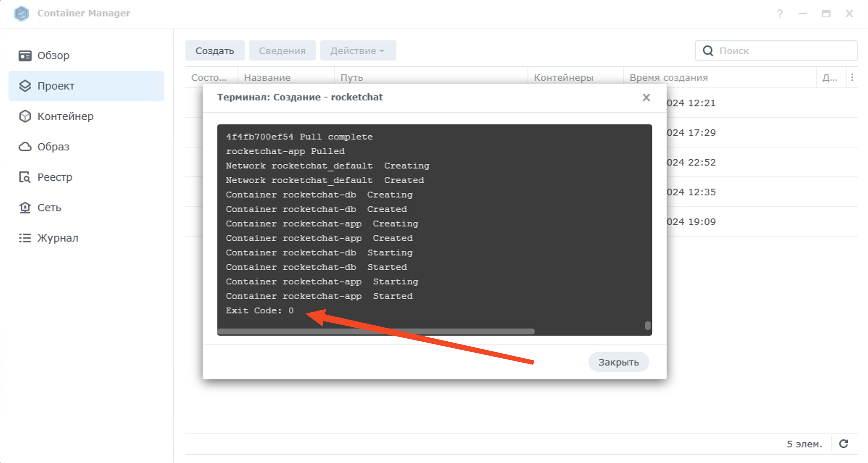Maximize the Container Manager window

pos(826,14)
